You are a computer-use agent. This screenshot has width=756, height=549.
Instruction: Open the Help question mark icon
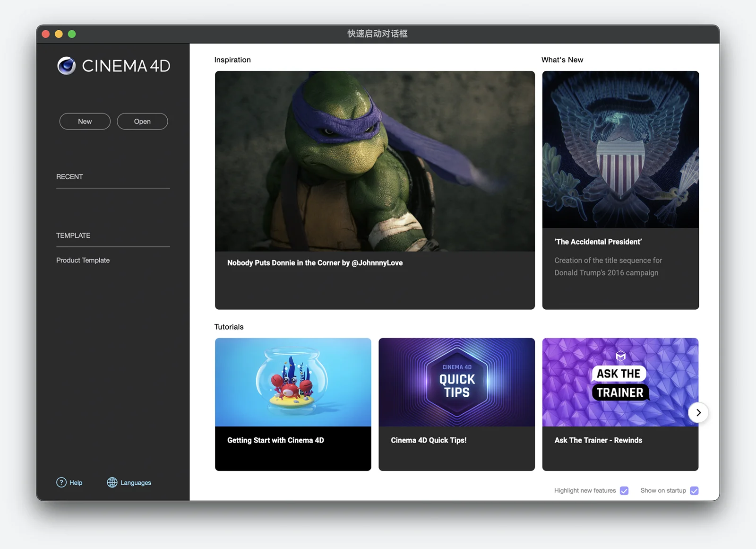pyautogui.click(x=61, y=482)
